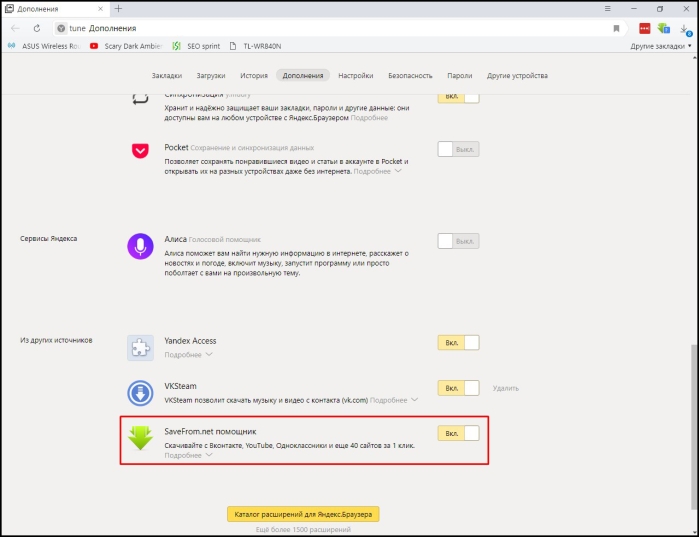Image resolution: width=699 pixels, height=537 pixels.
Task: Disable the Yandex Access switch
Action: point(458,343)
